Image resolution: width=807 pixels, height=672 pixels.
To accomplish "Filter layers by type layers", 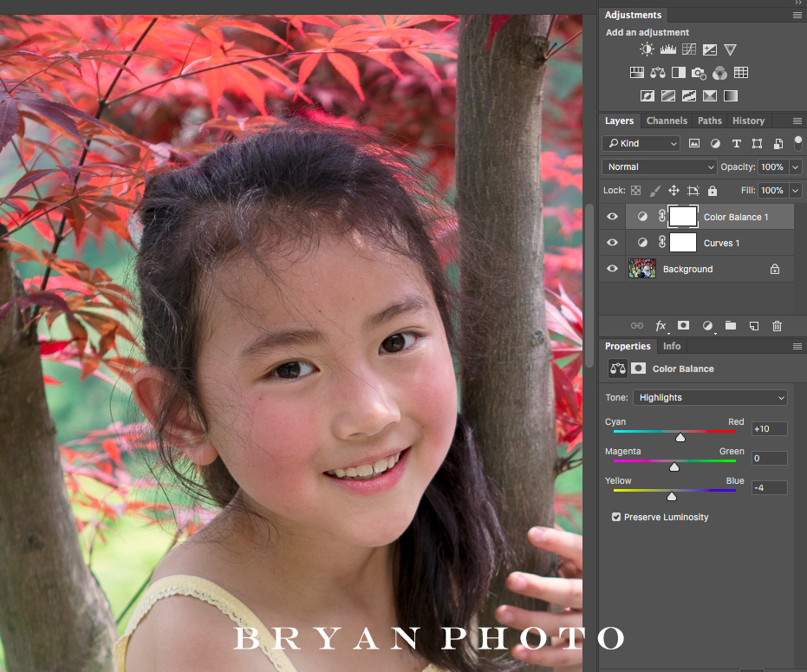I will tap(737, 144).
